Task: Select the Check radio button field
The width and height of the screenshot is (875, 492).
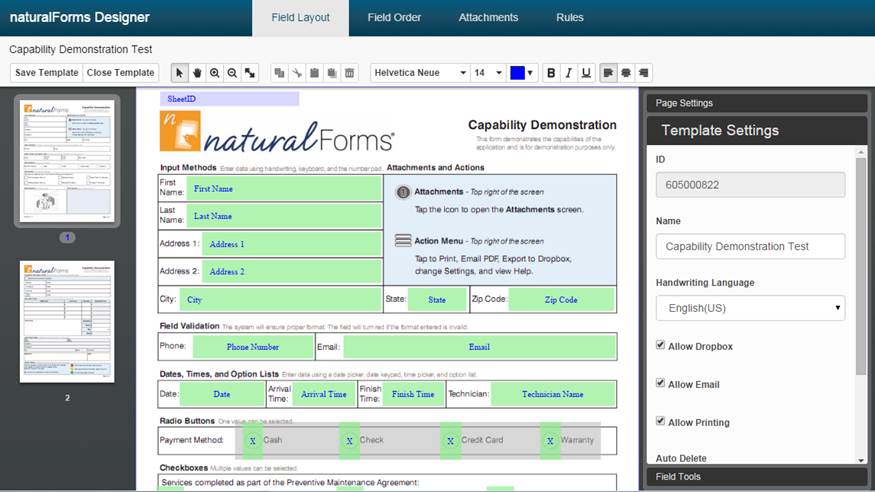Action: point(349,441)
